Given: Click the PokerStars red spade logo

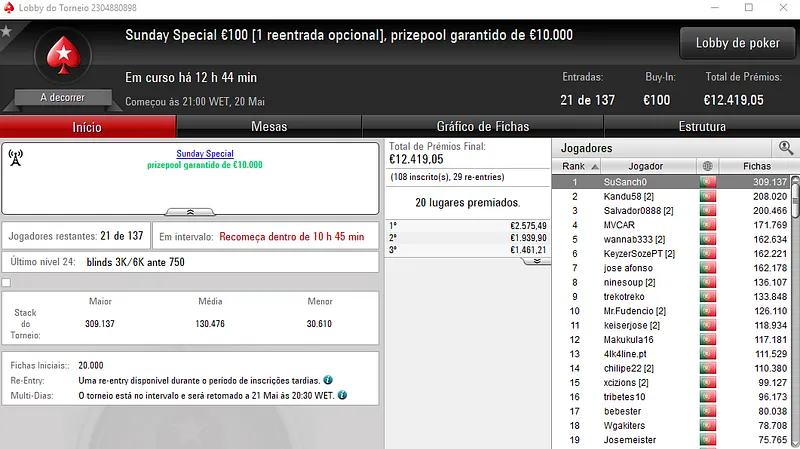Looking at the screenshot, I should point(63,55).
